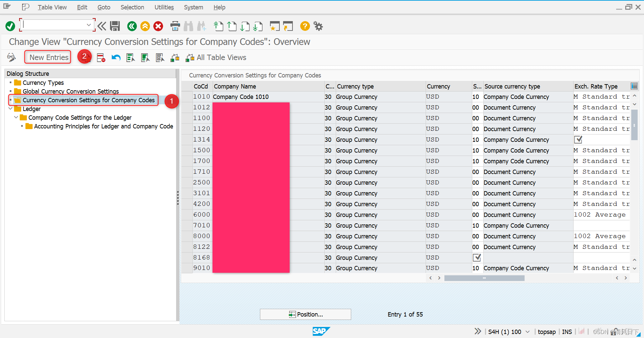Screen dimensions: 644x338
Task: Select row marker for company code 9010
Action: pos(187,268)
